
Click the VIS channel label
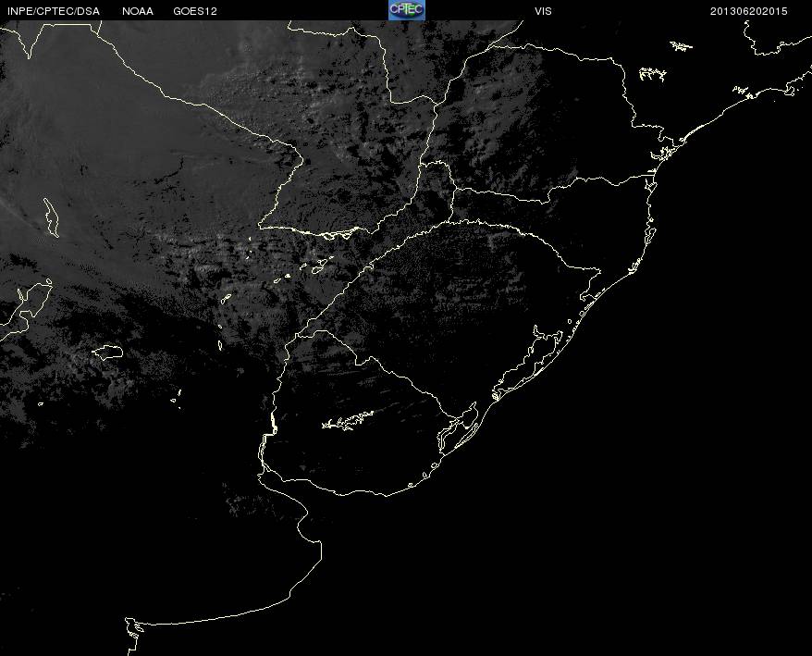coord(543,11)
